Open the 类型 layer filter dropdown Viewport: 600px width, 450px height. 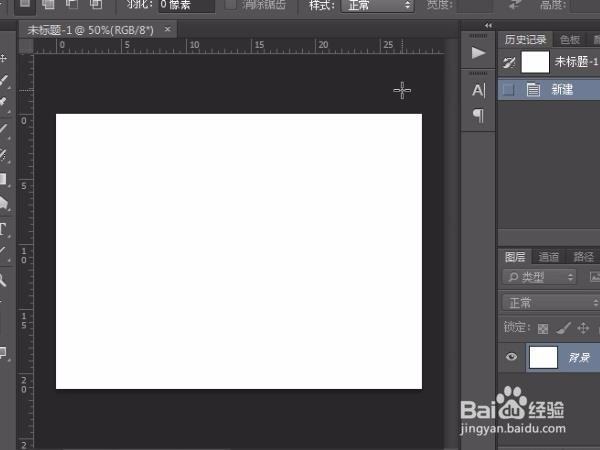click(x=539, y=277)
